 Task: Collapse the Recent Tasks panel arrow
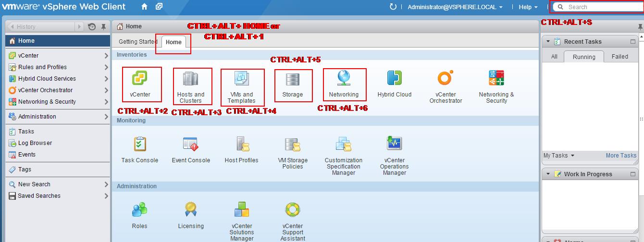click(x=548, y=42)
